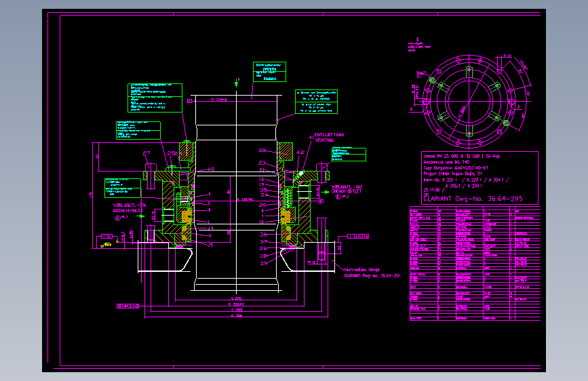Click part number 15 callout
The image size is (588, 381).
click(210, 245)
